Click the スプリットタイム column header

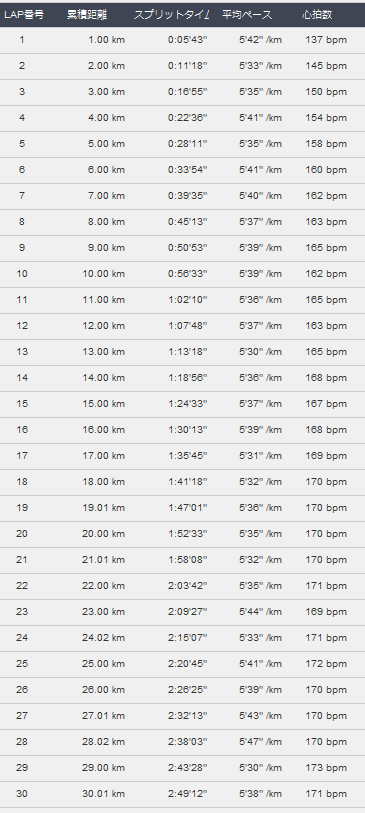pos(172,15)
